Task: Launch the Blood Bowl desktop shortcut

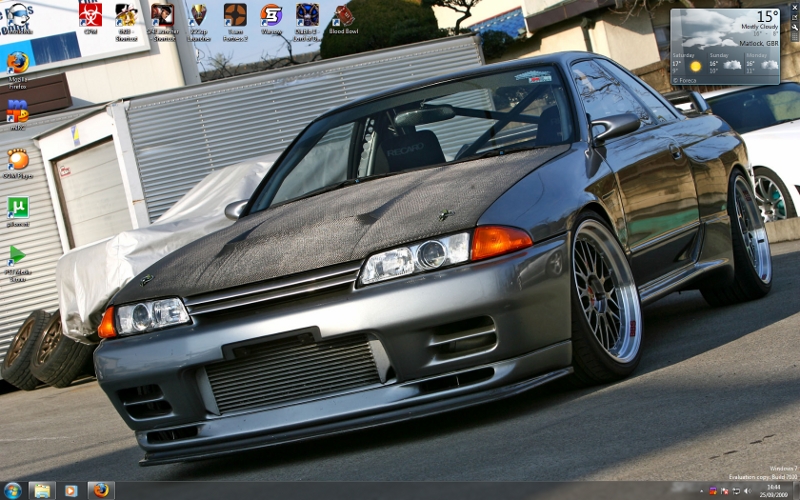Action: coord(343,15)
